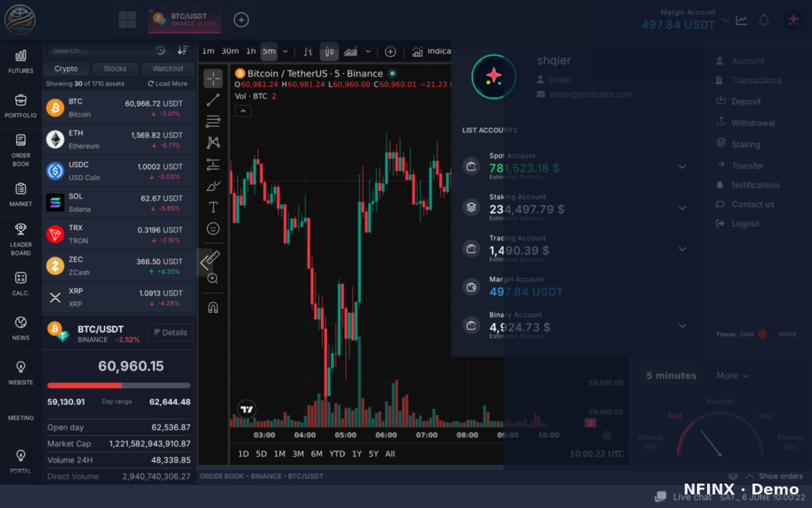Click the asset search field
The width and height of the screenshot is (812, 508).
[98, 50]
